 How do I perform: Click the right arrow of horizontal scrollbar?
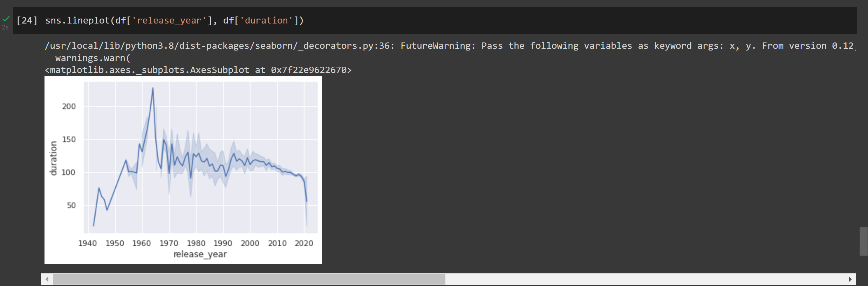(x=850, y=279)
